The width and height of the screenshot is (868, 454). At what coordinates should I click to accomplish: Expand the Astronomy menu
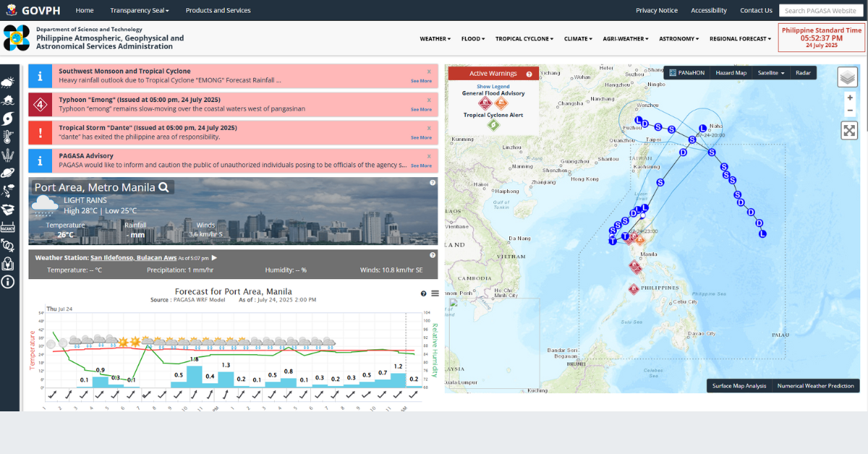click(x=679, y=39)
